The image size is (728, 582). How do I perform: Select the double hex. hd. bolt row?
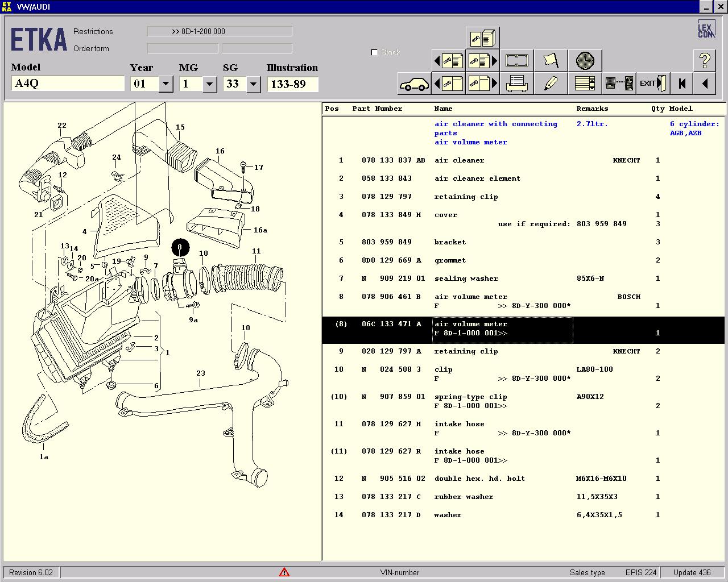pos(523,479)
